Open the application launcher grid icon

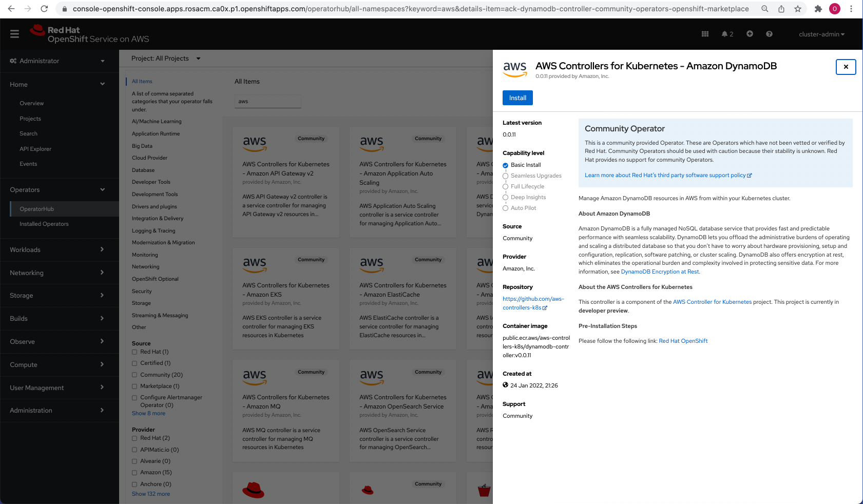tap(705, 34)
